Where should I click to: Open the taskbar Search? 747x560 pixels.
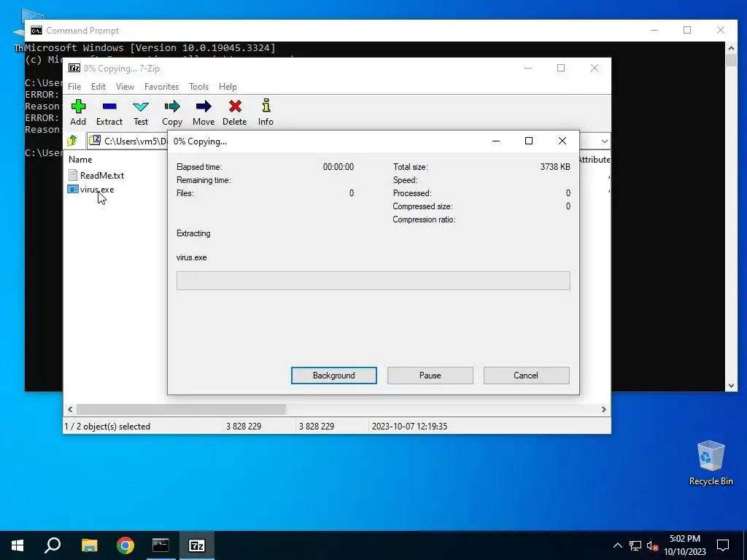pos(53,545)
